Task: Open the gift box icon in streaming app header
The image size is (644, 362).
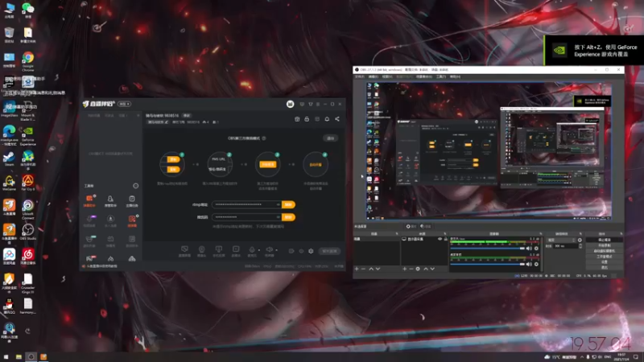Action: (297, 119)
